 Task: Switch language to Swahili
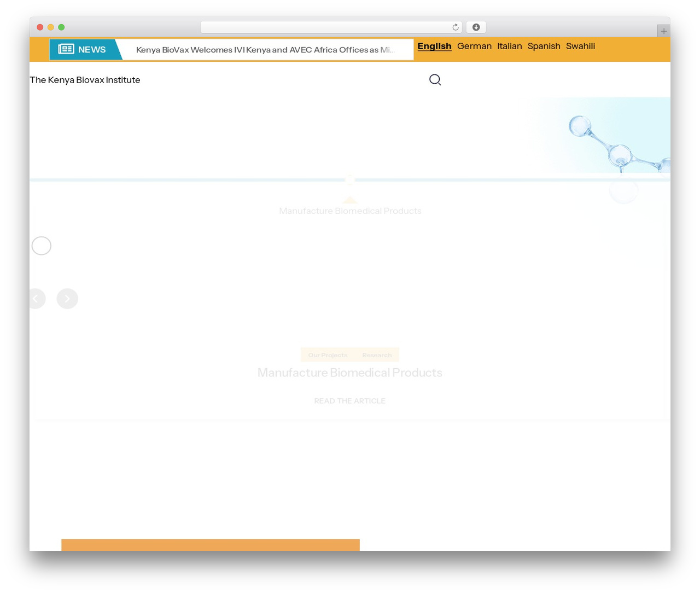point(580,46)
